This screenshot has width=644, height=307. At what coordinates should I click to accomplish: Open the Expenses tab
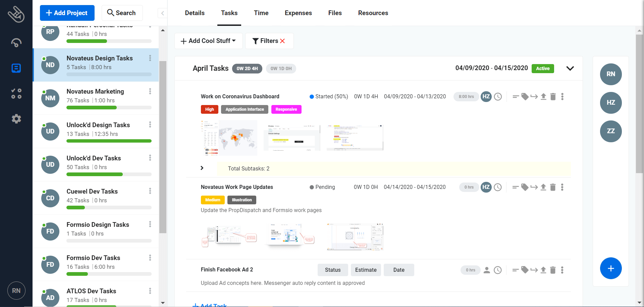click(x=298, y=13)
